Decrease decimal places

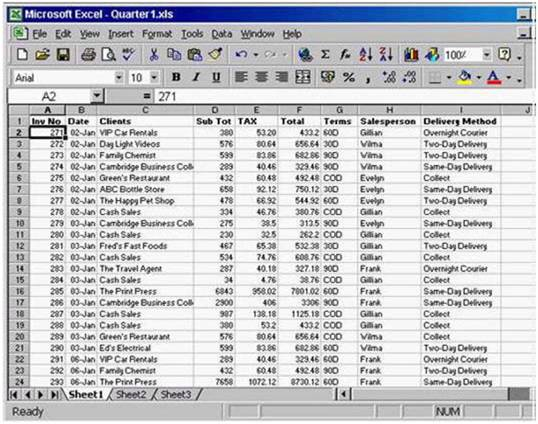click(x=409, y=77)
